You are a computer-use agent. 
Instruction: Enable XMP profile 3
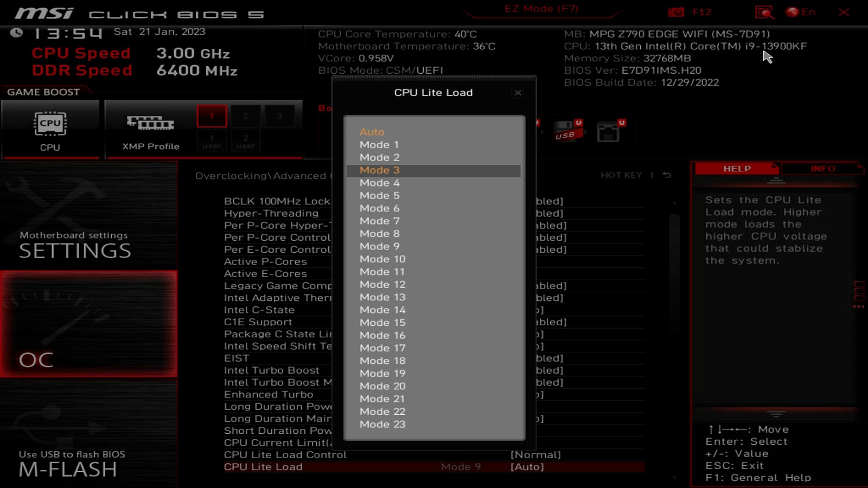279,115
